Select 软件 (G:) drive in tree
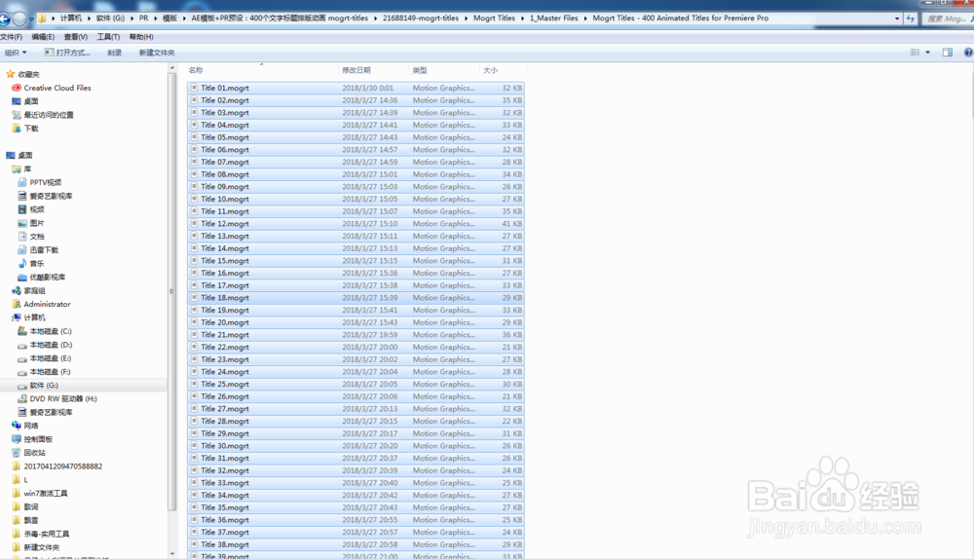 (x=44, y=386)
